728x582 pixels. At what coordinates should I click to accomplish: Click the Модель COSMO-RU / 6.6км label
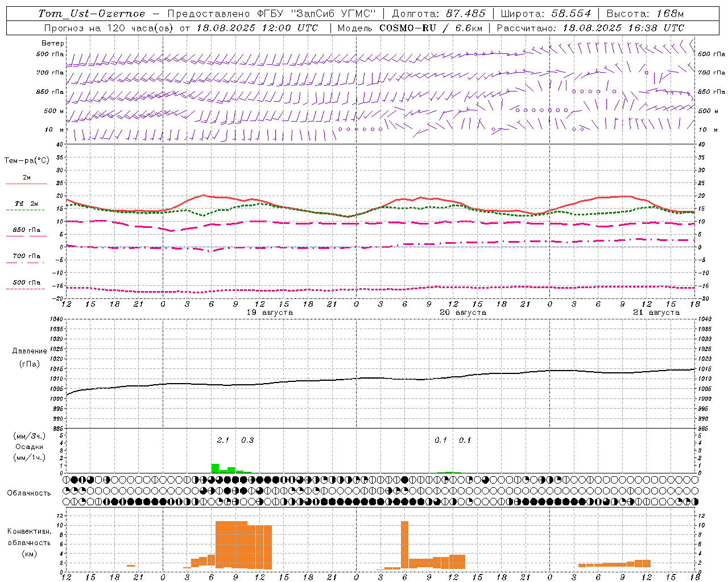point(410,28)
